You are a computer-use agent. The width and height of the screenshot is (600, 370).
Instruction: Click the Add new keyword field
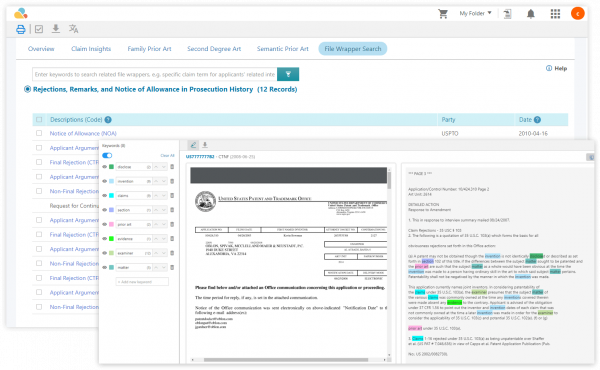142,282
